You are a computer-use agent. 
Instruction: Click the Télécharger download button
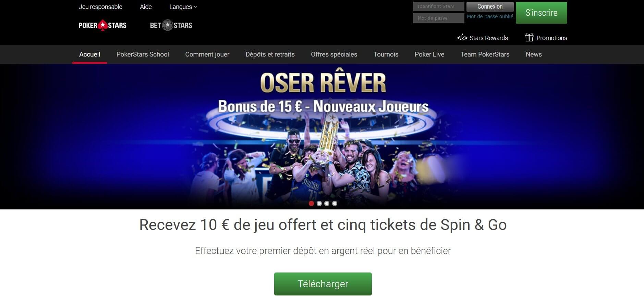click(323, 284)
